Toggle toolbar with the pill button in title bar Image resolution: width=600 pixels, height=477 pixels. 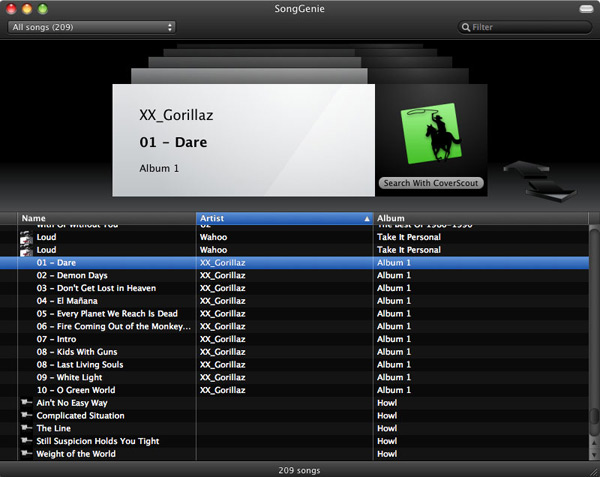coord(586,9)
